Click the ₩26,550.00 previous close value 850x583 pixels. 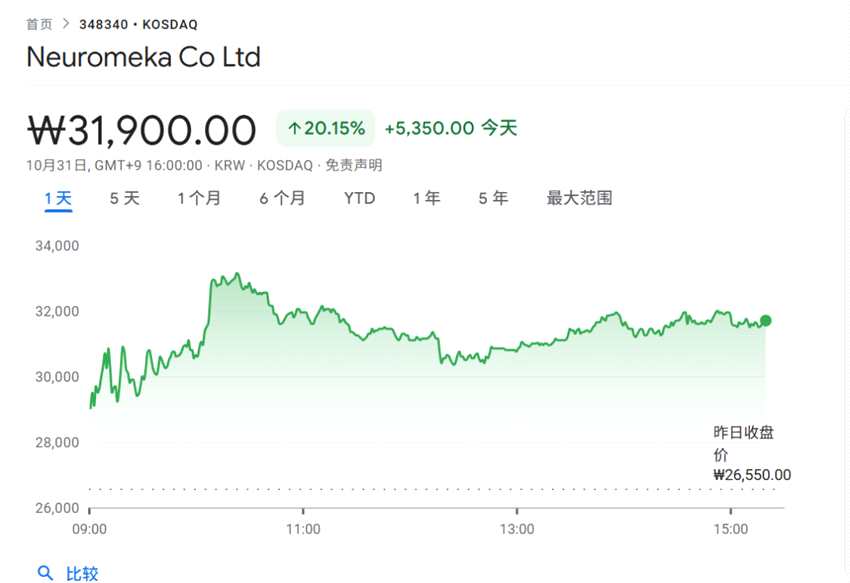pos(751,475)
